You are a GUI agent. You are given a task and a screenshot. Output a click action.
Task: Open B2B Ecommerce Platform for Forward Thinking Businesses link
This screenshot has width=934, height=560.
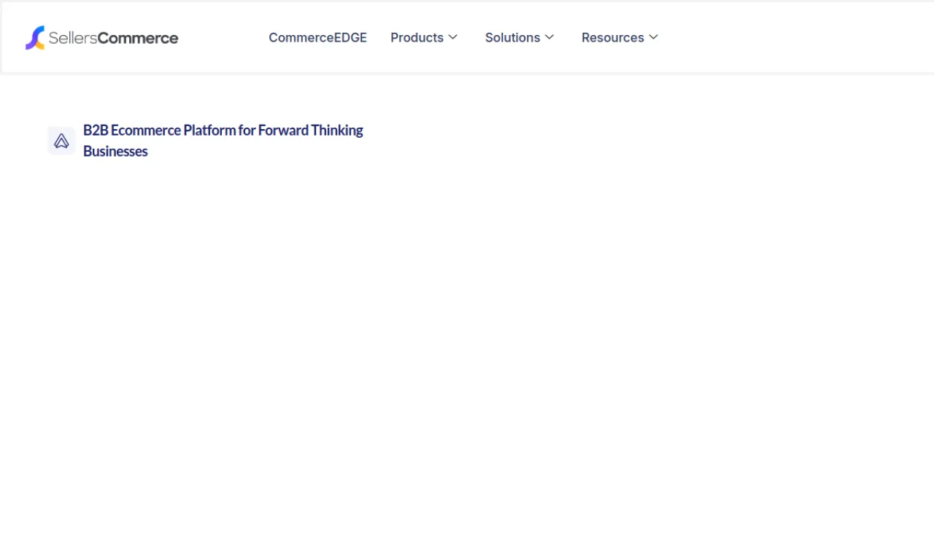pyautogui.click(x=223, y=141)
